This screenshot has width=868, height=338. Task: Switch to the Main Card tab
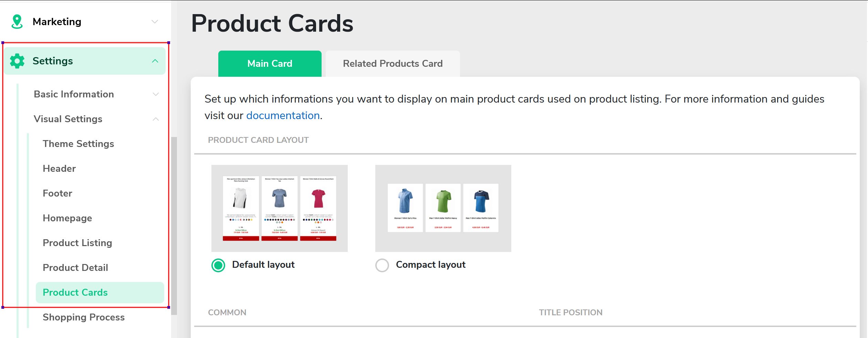[270, 64]
